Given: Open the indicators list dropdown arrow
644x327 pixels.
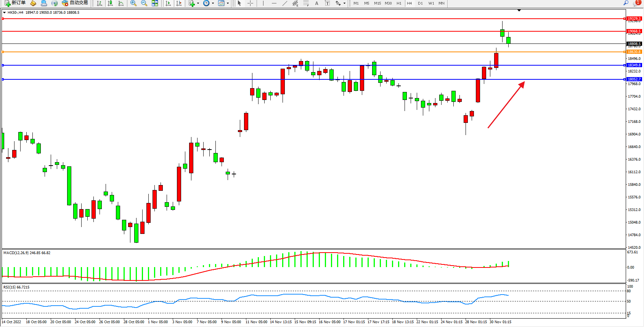Looking at the screenshot, I should 198,3.
